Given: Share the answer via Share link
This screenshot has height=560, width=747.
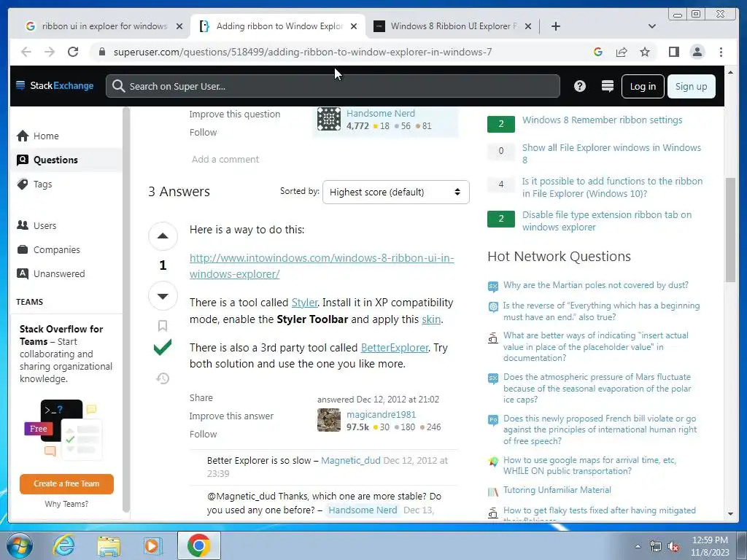Looking at the screenshot, I should 201,397.
